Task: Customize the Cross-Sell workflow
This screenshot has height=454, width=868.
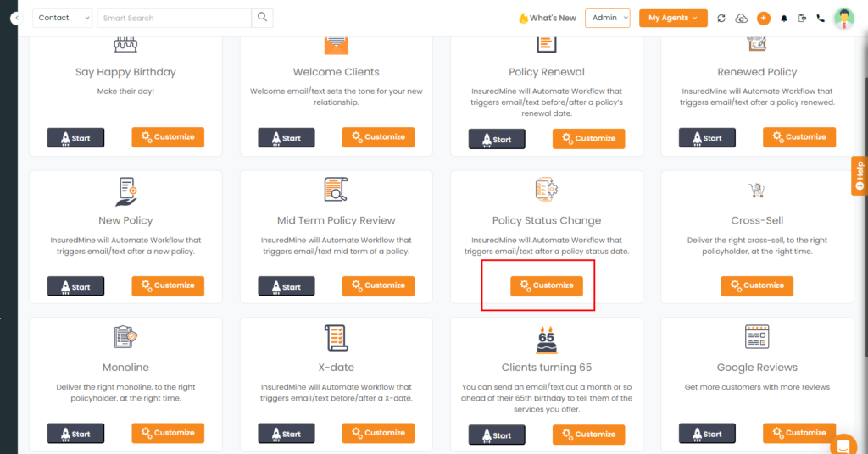Action: click(x=757, y=285)
